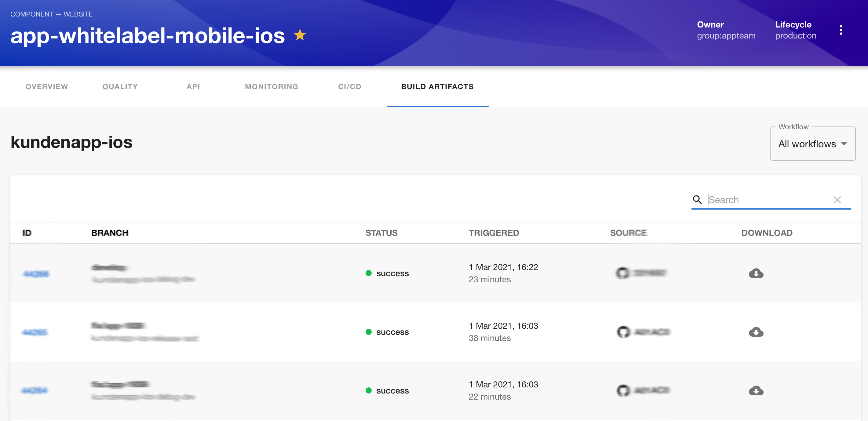Click GitHub source icon in first row
Screen dimensions: 868x421
(623, 273)
